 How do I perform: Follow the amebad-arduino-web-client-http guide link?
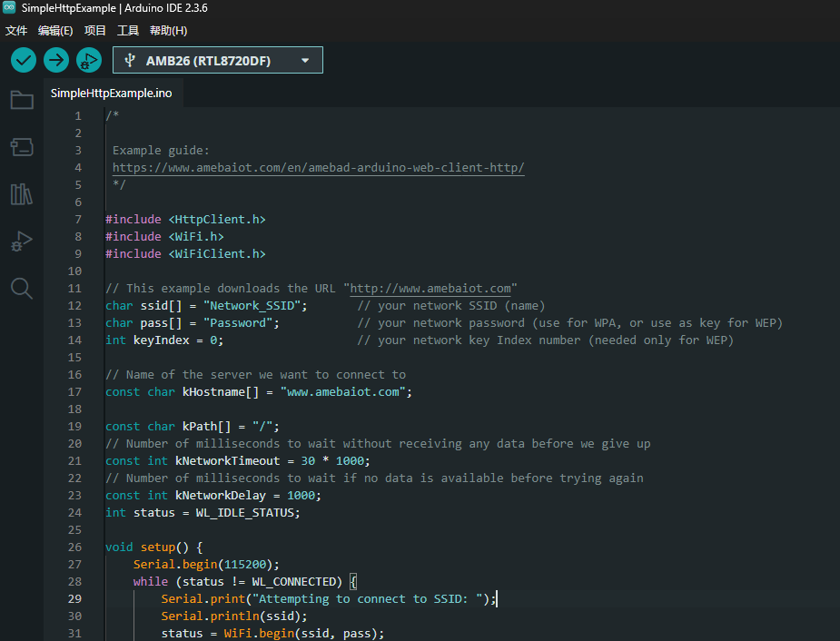point(318,168)
